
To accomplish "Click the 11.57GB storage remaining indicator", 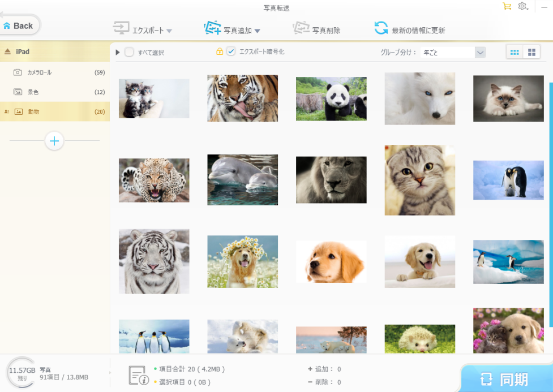I will [22, 373].
